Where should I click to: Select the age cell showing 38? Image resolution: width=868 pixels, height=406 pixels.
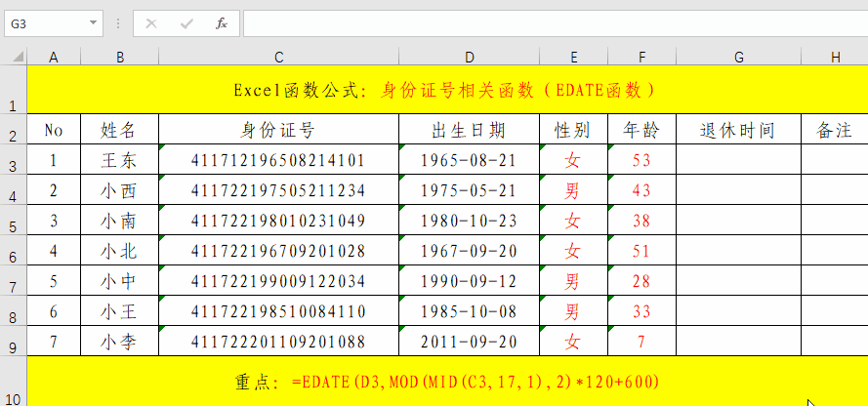641,221
